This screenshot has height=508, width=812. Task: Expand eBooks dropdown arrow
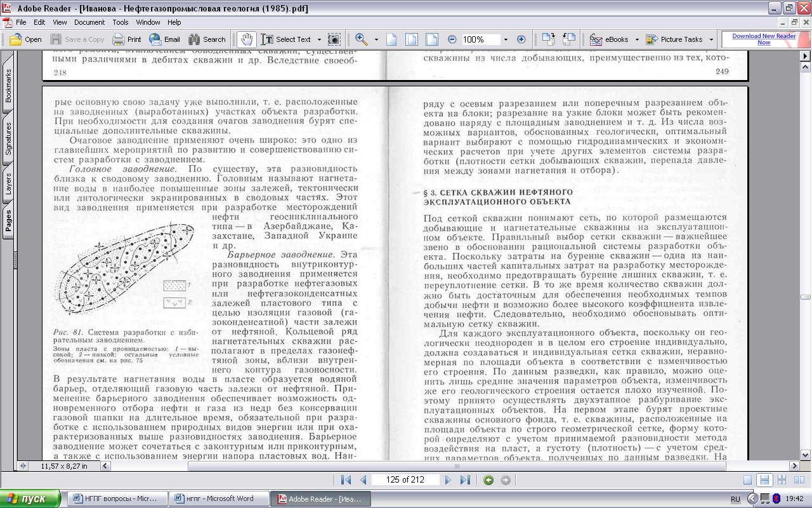[636, 39]
